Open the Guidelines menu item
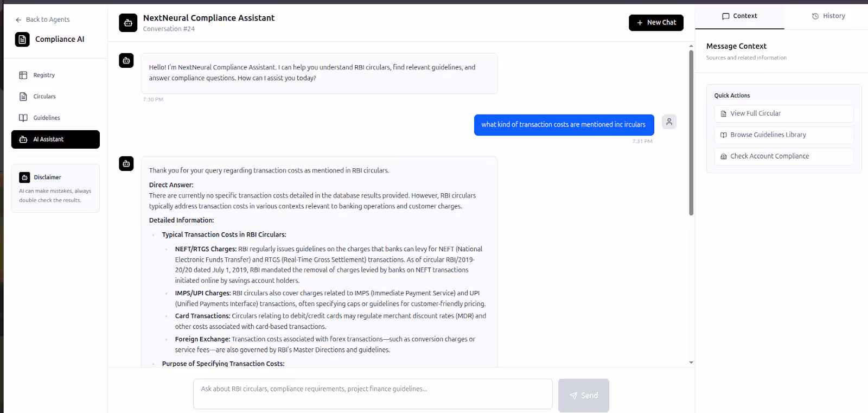This screenshot has width=868, height=413. [55, 118]
